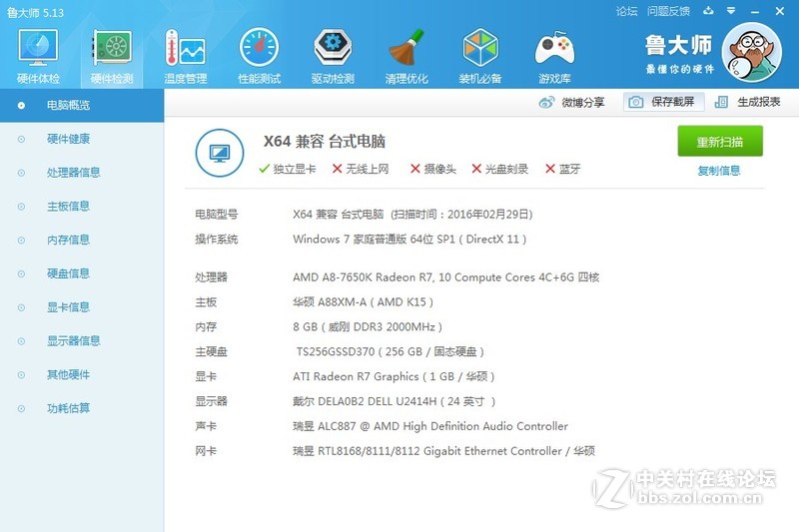Screen dimensions: 799x532
Task: Click the 华硕 A88XM-A motherboard value
Action: click(x=363, y=302)
